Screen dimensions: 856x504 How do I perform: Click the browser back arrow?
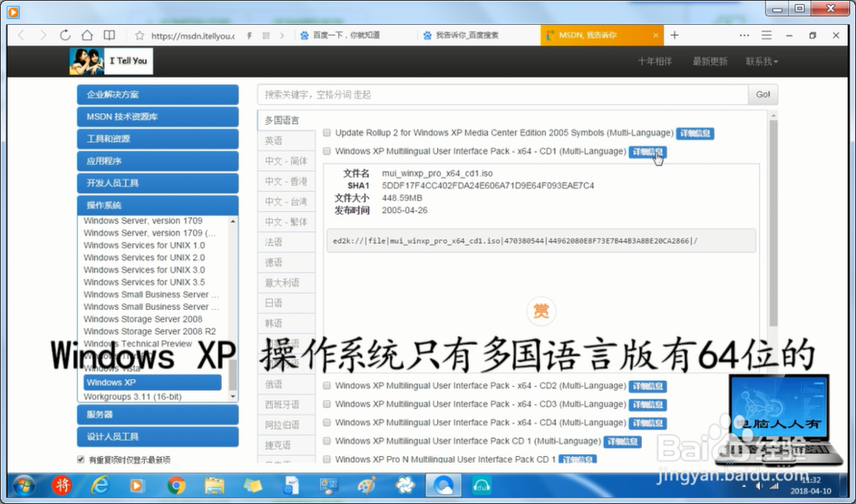tap(21, 35)
